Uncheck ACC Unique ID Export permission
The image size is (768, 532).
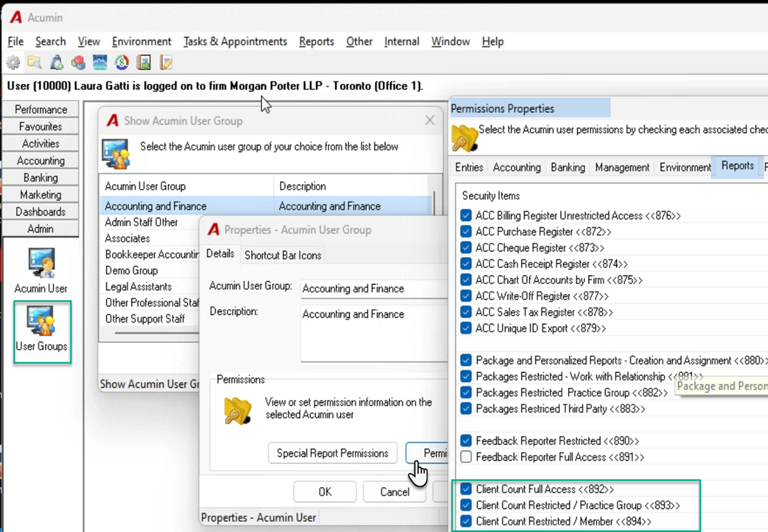pyautogui.click(x=466, y=328)
